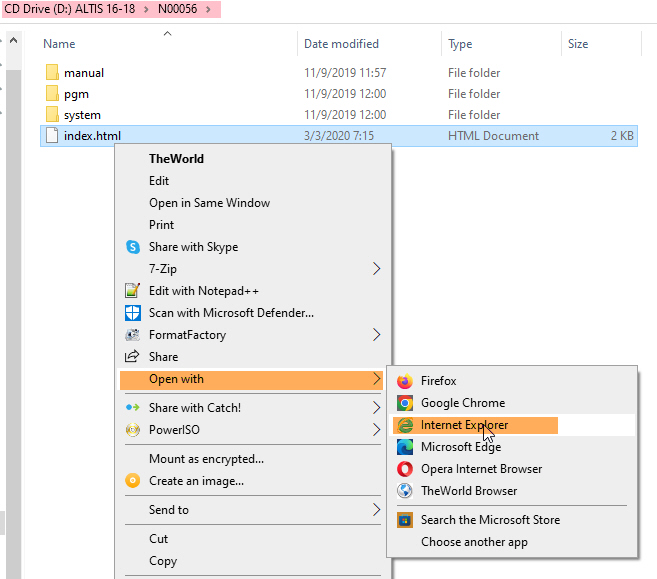Open with Microsoft Edge
The image size is (657, 579).
(x=460, y=447)
